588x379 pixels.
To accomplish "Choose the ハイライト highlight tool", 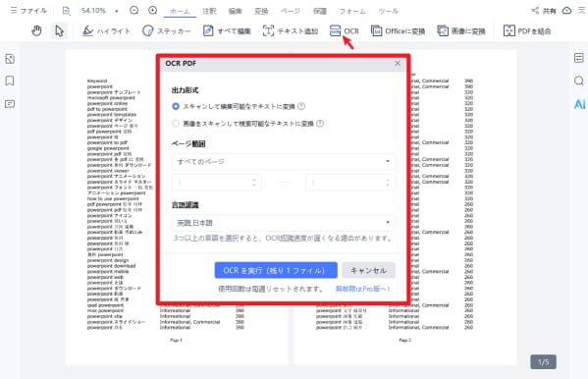I will [x=106, y=30].
